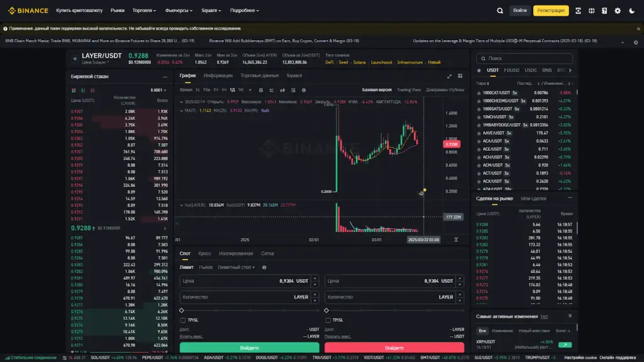Click buy amount slider handle
644x362 pixels.
point(182,310)
